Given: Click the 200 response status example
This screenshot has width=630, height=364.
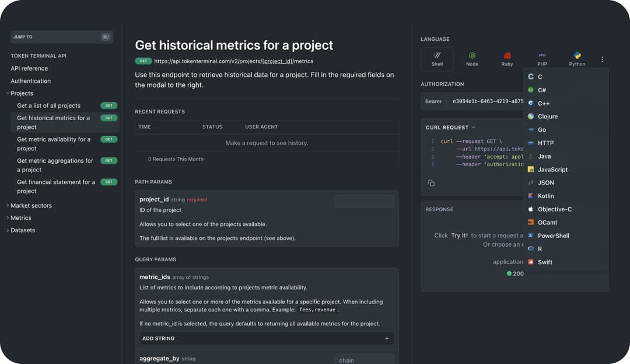Looking at the screenshot, I should (x=515, y=274).
